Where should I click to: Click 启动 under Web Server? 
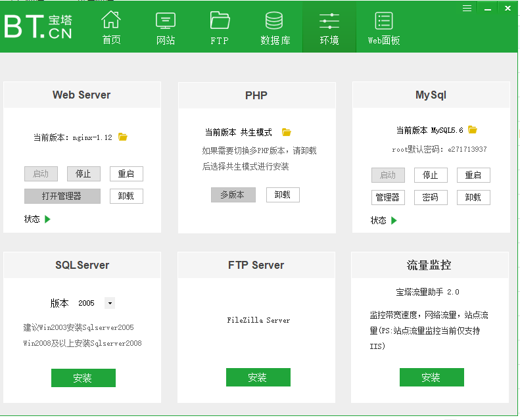[41, 174]
